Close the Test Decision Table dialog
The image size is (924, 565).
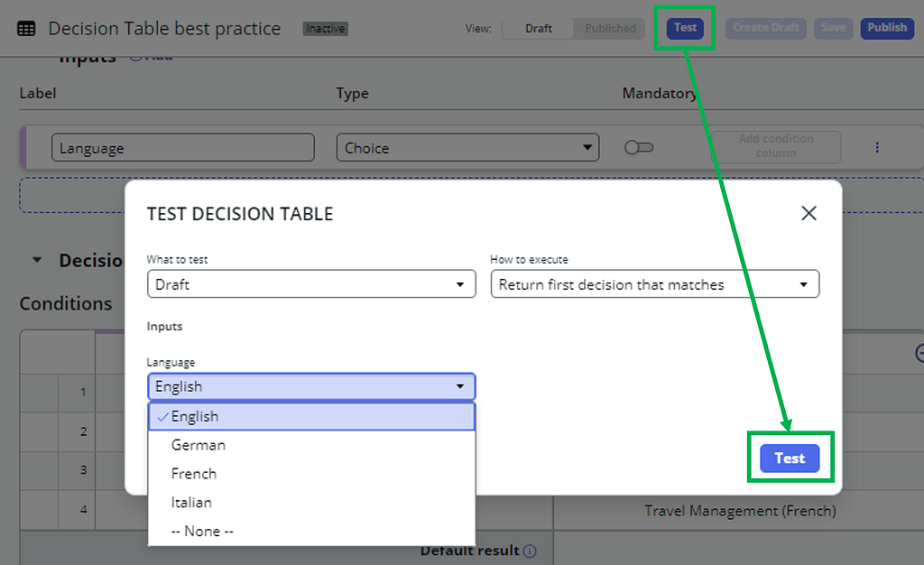[x=808, y=213]
